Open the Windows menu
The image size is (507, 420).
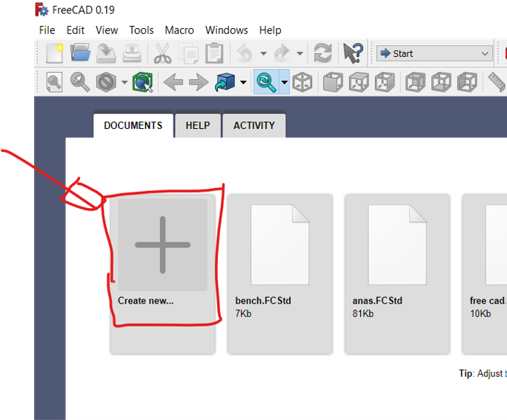[x=226, y=30]
